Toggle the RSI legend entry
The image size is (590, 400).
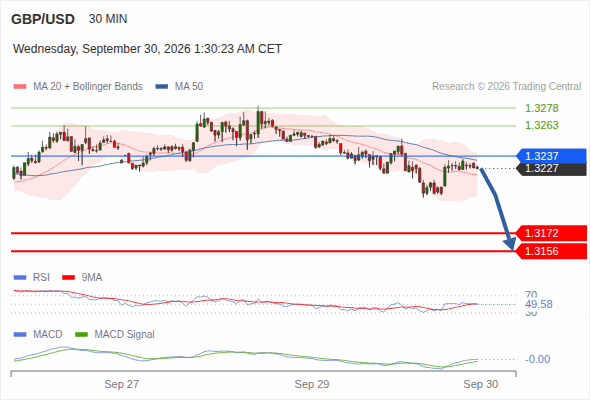point(32,278)
